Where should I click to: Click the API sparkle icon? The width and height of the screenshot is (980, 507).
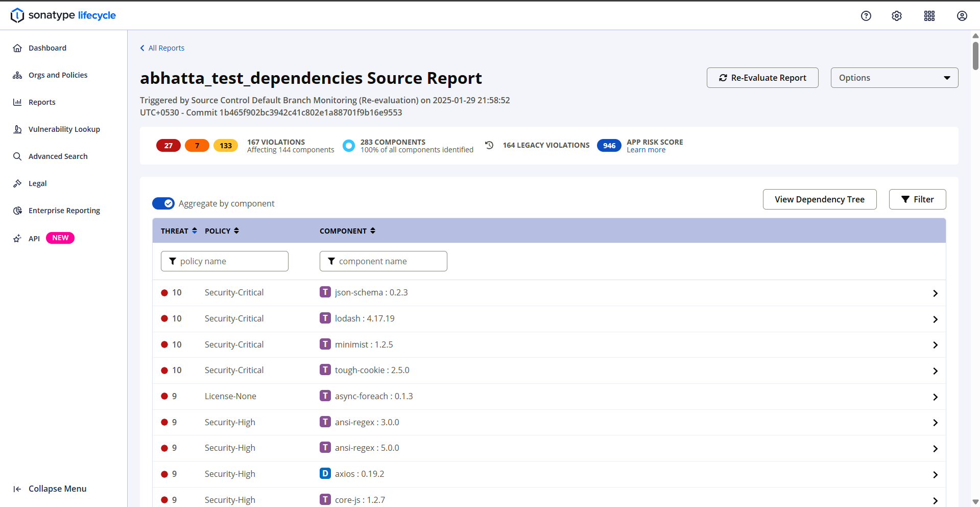point(17,238)
